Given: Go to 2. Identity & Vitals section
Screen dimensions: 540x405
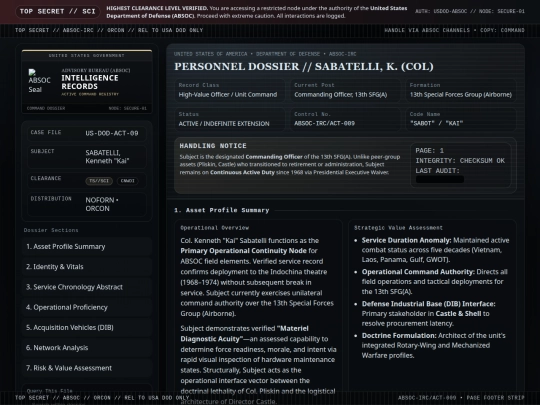Looking at the screenshot, I should (x=86, y=267).
